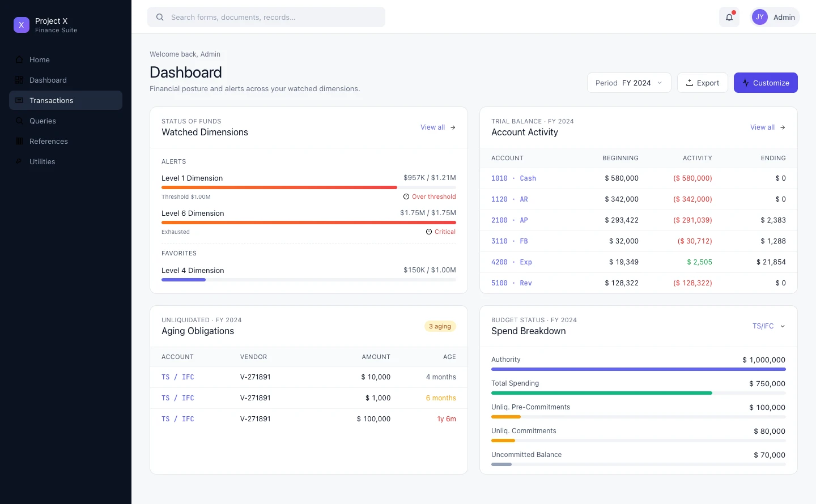Click the Export button
This screenshot has width=816, height=504.
click(x=703, y=83)
